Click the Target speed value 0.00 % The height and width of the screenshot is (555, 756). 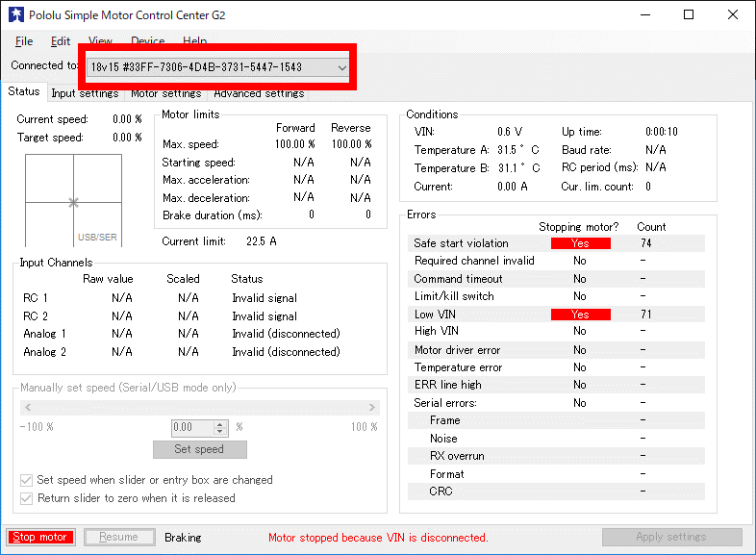coord(127,138)
